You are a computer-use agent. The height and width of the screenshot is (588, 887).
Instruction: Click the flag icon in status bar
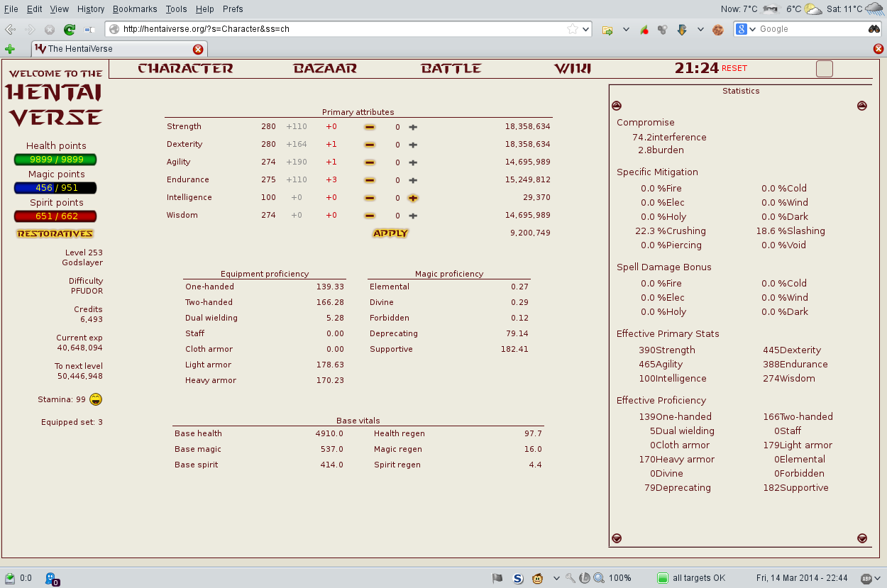click(x=497, y=578)
